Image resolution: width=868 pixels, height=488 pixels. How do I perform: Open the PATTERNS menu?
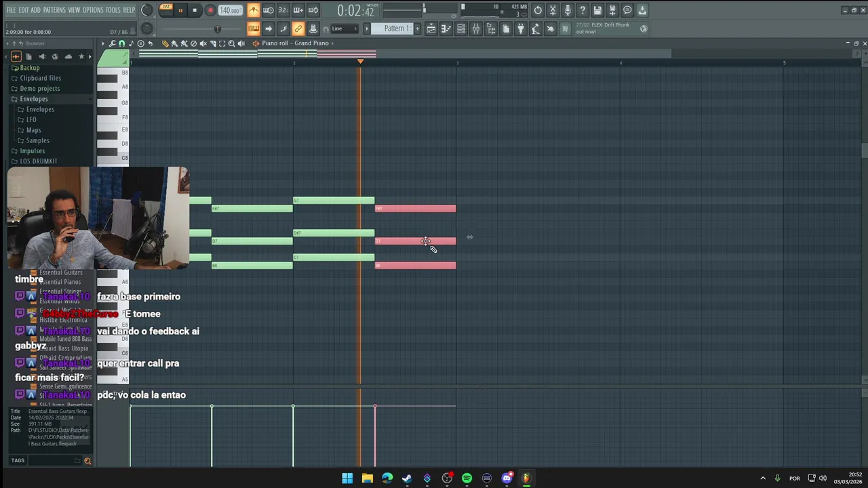(x=54, y=10)
